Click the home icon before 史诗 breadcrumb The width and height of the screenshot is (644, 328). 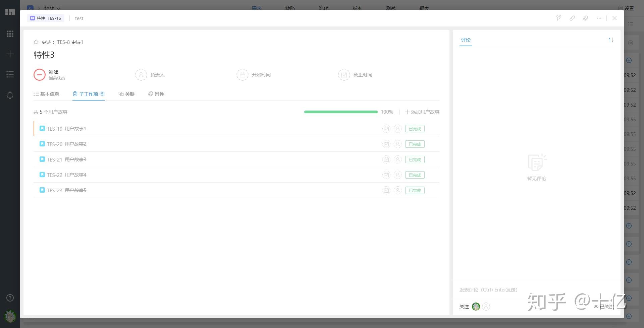click(x=36, y=42)
